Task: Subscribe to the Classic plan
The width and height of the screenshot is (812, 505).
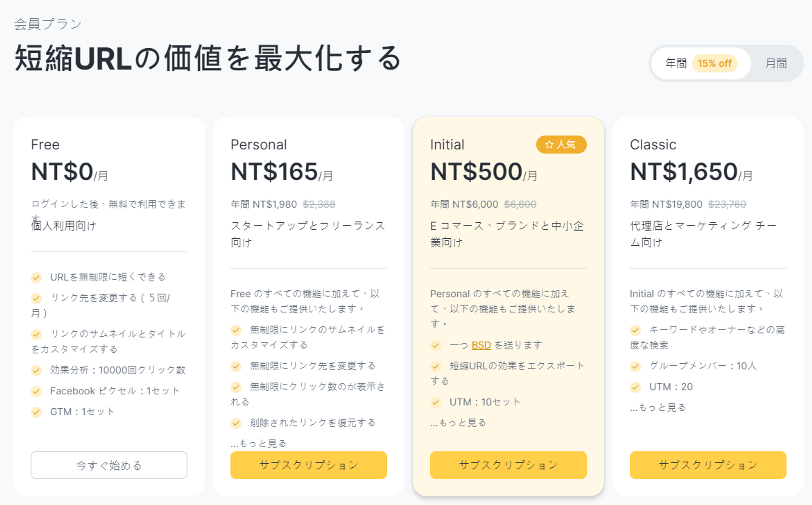Action: 708,465
